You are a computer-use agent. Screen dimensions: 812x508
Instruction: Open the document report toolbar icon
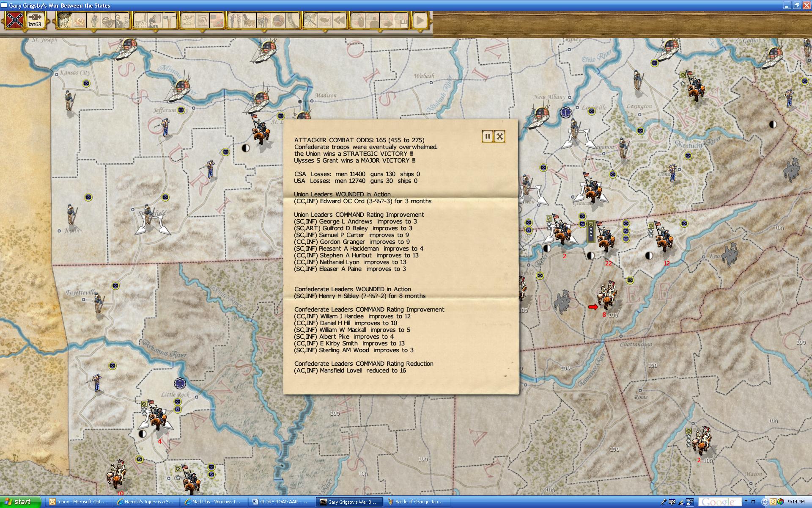(x=203, y=20)
